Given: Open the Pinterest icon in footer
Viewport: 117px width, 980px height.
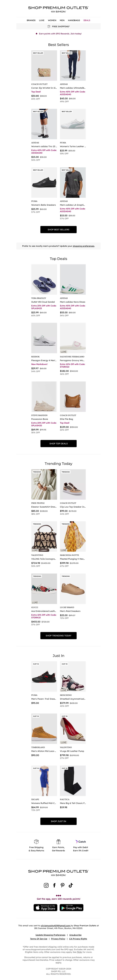Looking at the screenshot, I should [62, 885].
